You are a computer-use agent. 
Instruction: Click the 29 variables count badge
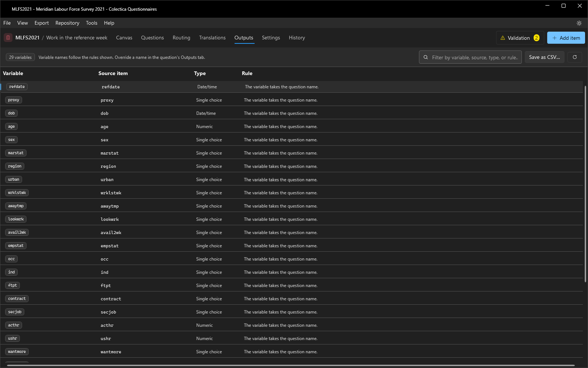tap(20, 57)
